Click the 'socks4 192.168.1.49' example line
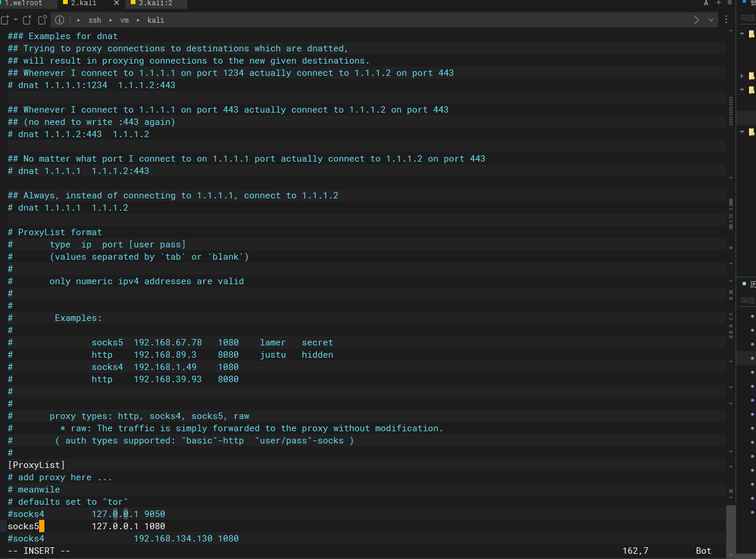The width and height of the screenshot is (756, 559). (x=165, y=367)
